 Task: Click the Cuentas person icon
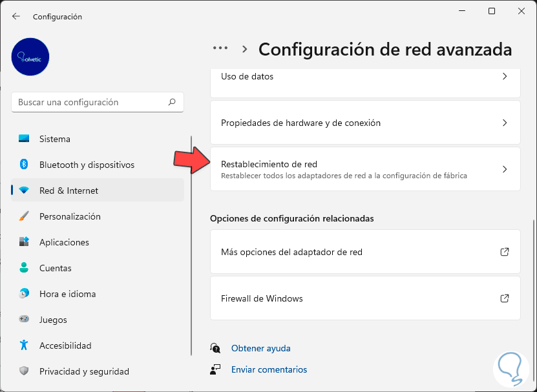click(x=24, y=268)
